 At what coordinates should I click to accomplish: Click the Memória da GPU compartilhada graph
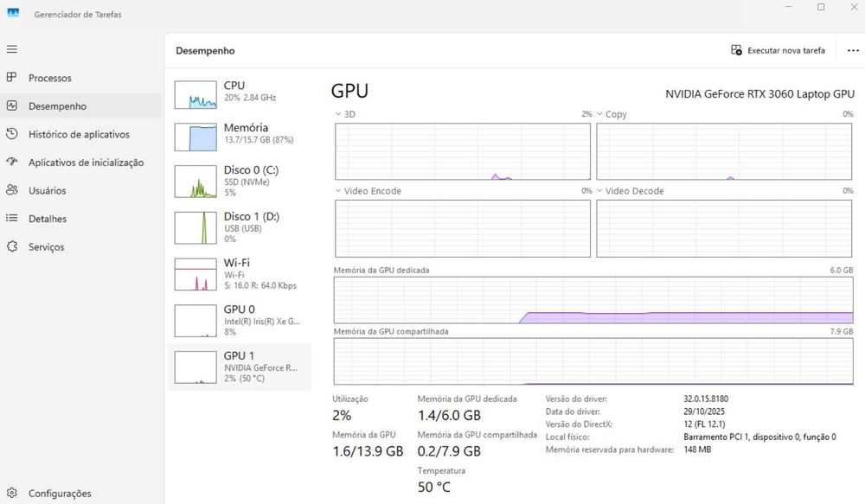(593, 361)
